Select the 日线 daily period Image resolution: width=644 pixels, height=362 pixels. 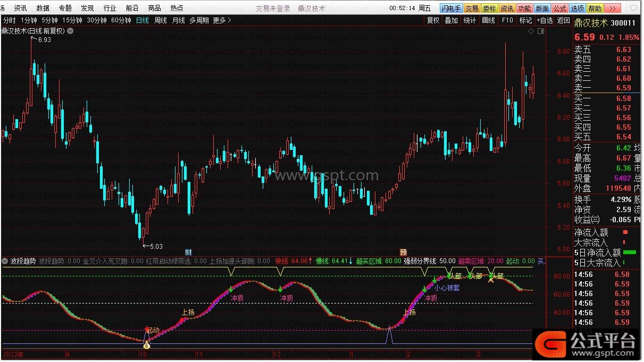coord(142,20)
